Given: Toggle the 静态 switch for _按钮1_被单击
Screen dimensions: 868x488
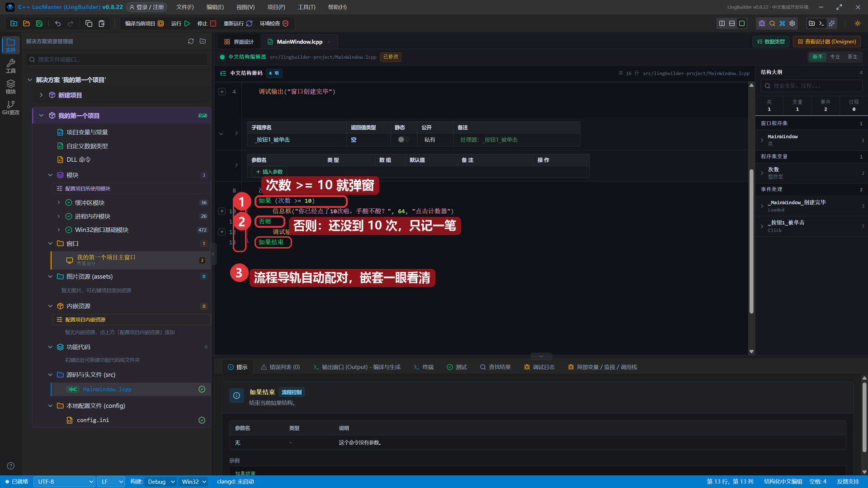Looking at the screenshot, I should click(x=404, y=140).
